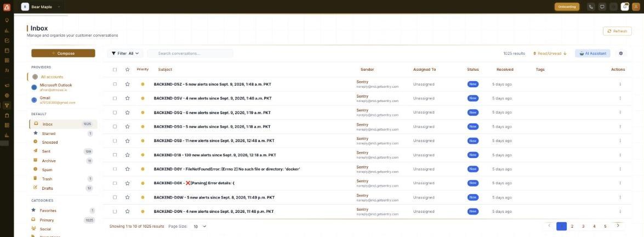Select the Favorites category
Viewport: 644px width, 237px height.
pyautogui.click(x=63, y=211)
